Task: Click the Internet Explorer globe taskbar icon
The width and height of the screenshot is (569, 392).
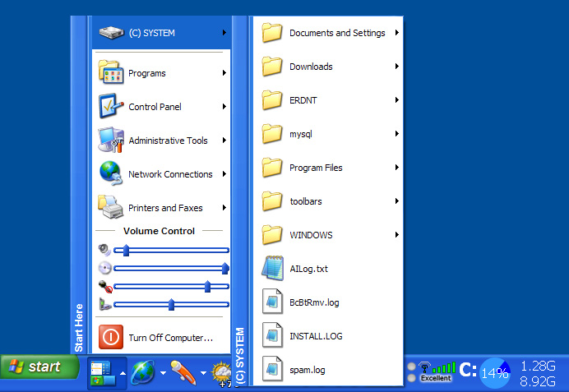Action: [142, 372]
